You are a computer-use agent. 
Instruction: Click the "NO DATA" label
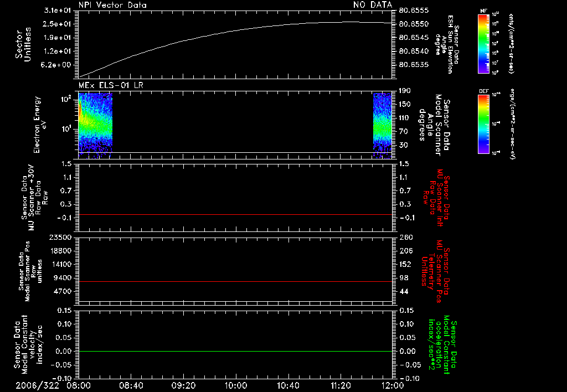coord(373,5)
